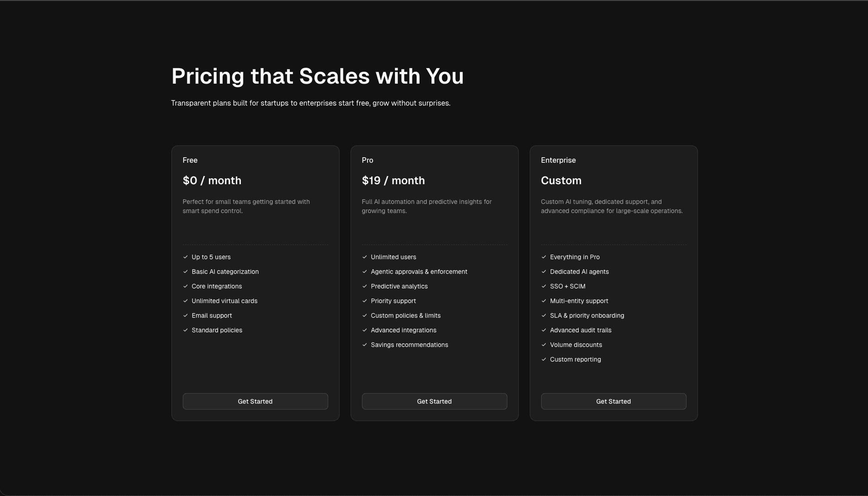Click the heading "Pricing that Scales with You"

click(x=317, y=76)
